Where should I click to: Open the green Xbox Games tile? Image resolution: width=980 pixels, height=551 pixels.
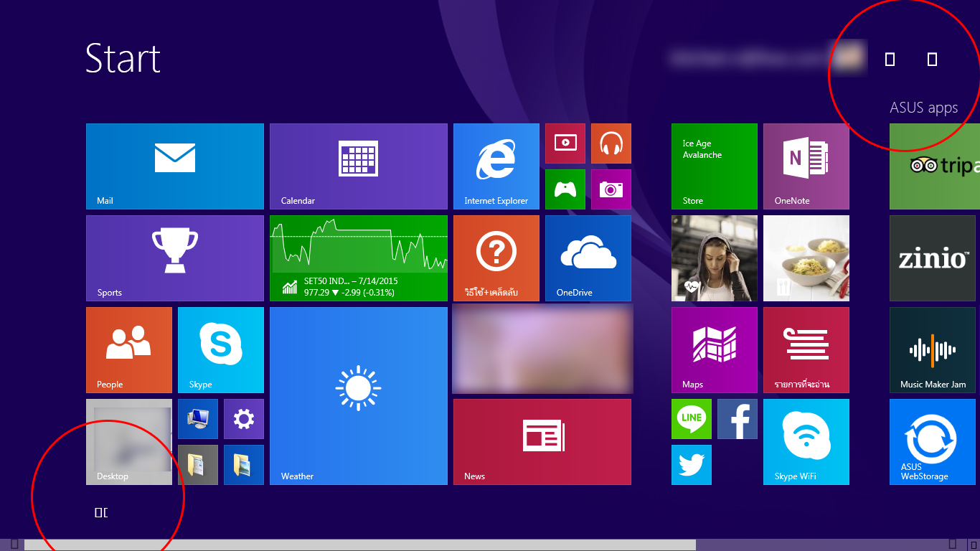565,189
